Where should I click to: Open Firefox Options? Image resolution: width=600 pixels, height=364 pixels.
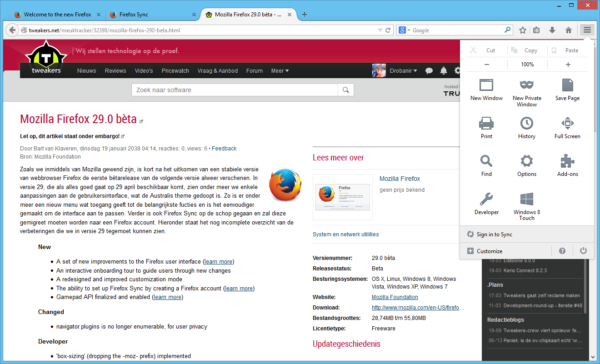click(527, 165)
